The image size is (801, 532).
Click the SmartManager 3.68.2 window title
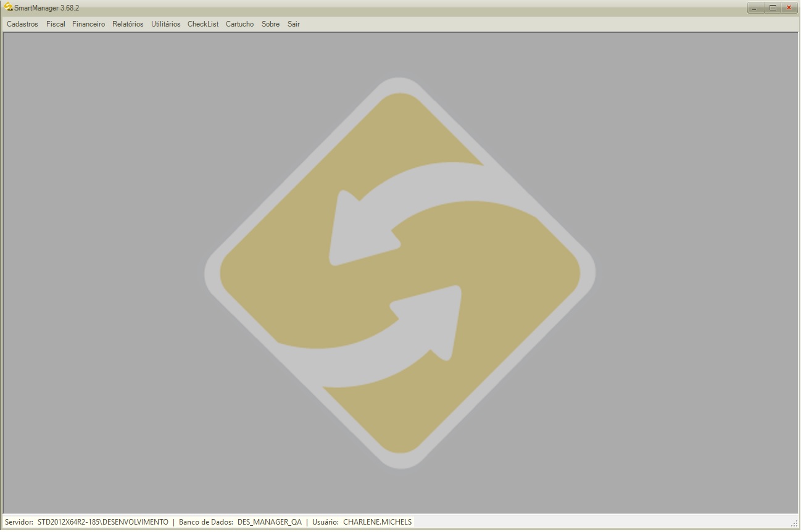pyautogui.click(x=47, y=7)
